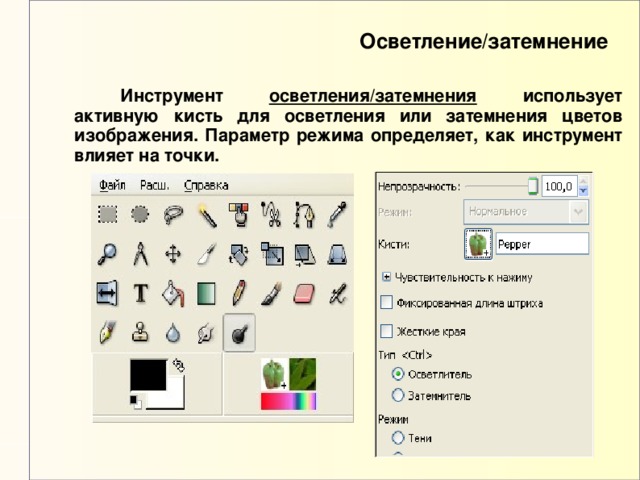This screenshot has width=640, height=480.
Task: Click active pattern green leaf thumbnail
Action: click(x=302, y=374)
